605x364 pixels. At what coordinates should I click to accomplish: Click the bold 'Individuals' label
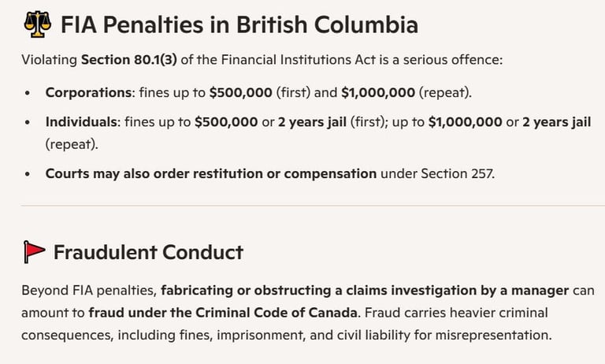pyautogui.click(x=82, y=122)
